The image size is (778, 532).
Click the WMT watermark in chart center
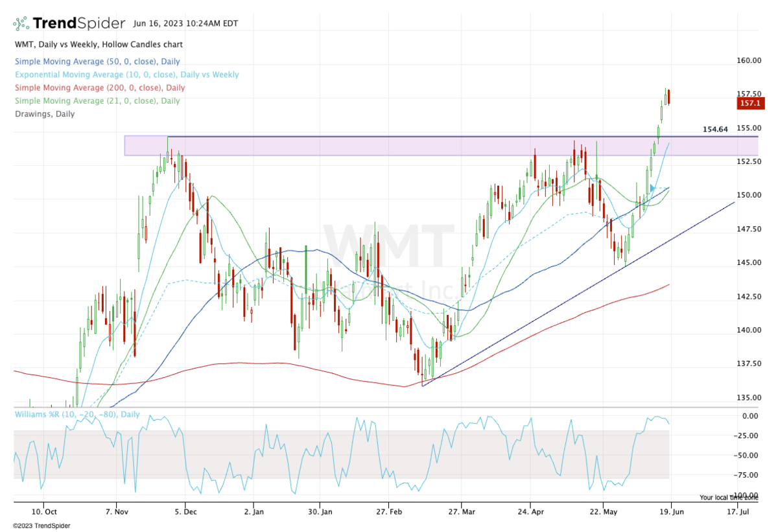tap(389, 243)
